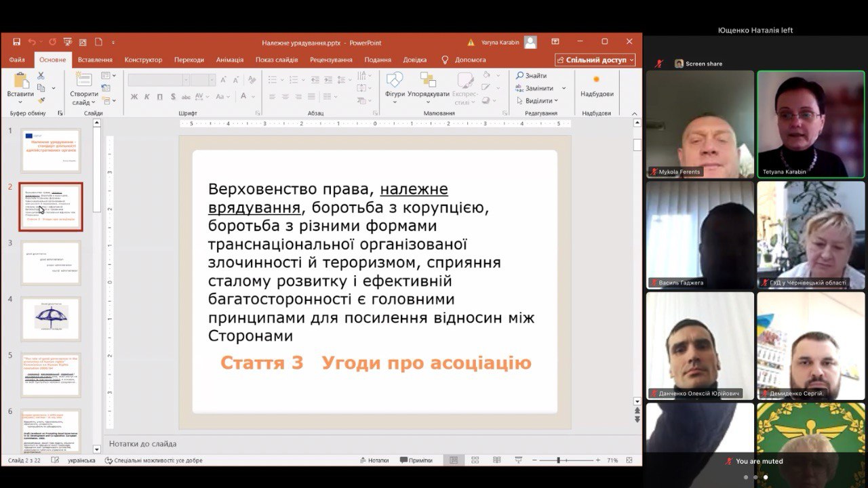Create a new slide with Створити слайд icon
868x488 pixels.
[84, 81]
